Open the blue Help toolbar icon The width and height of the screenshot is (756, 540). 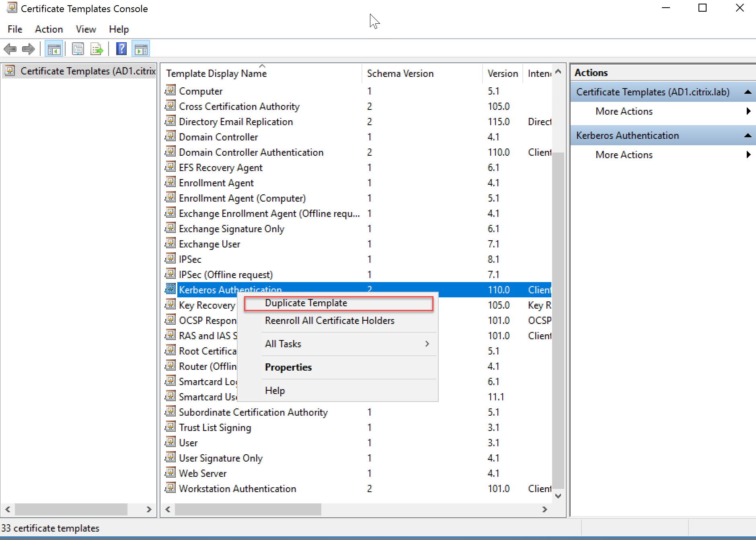pos(121,49)
